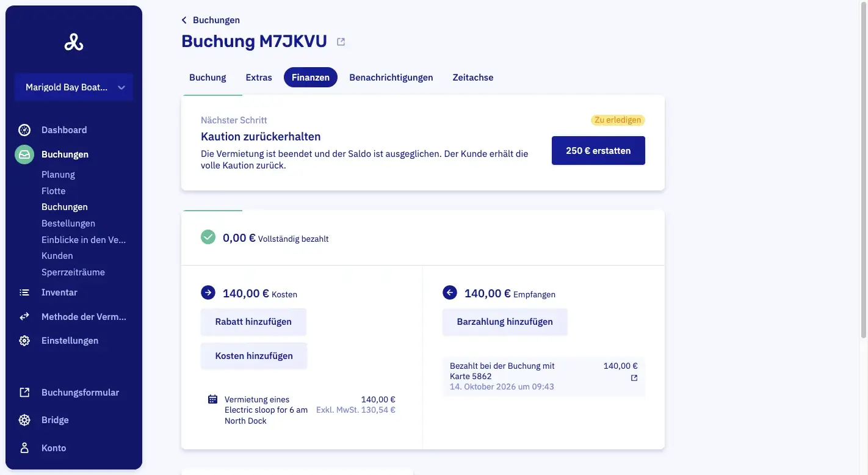Expand the Marigold Bay Boat... location dropdown
The image size is (868, 475).
pyautogui.click(x=74, y=87)
